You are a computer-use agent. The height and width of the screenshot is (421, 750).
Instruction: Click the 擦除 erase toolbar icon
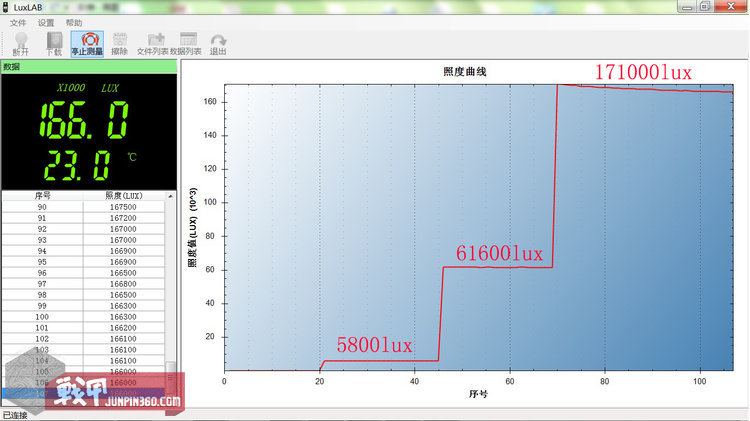(x=120, y=44)
